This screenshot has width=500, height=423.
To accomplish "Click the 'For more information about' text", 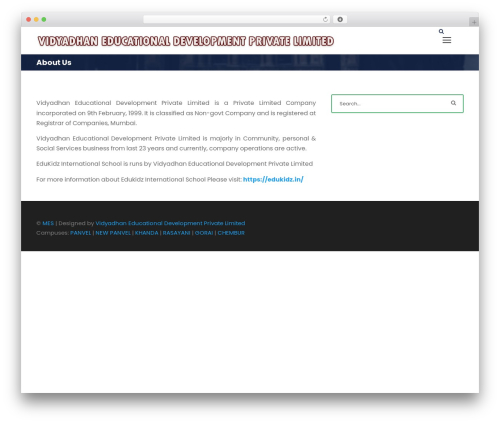I will [x=139, y=179].
